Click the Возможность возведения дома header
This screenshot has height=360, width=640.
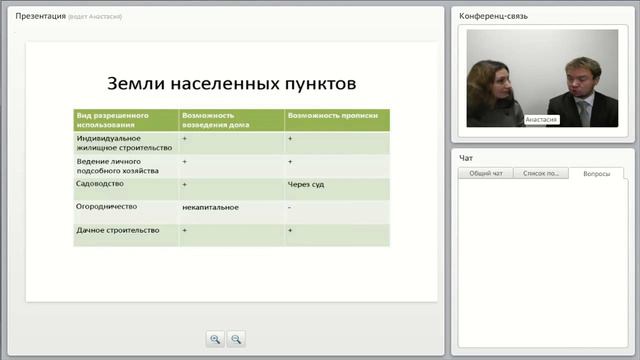231,120
